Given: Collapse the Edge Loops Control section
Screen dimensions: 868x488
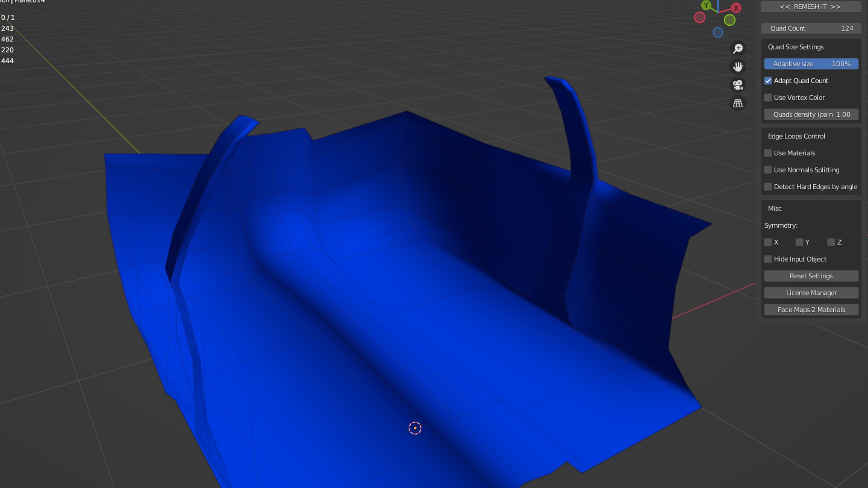Looking at the screenshot, I should click(796, 136).
